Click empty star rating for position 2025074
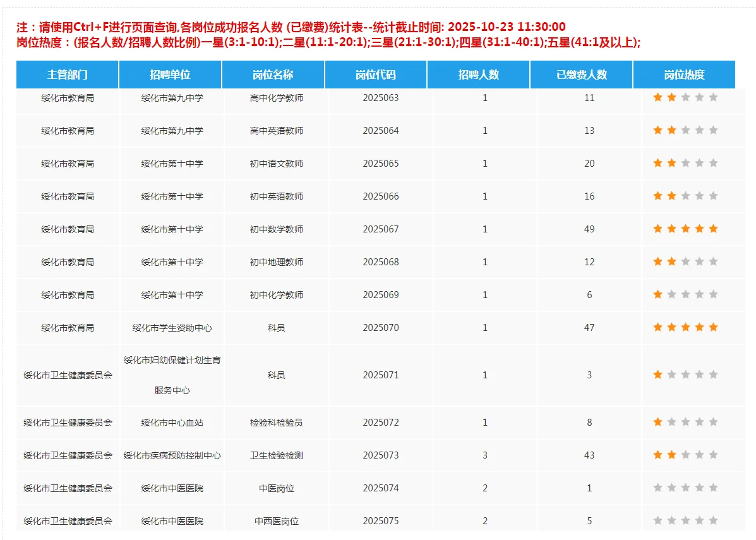The image size is (756, 540). pos(685,488)
